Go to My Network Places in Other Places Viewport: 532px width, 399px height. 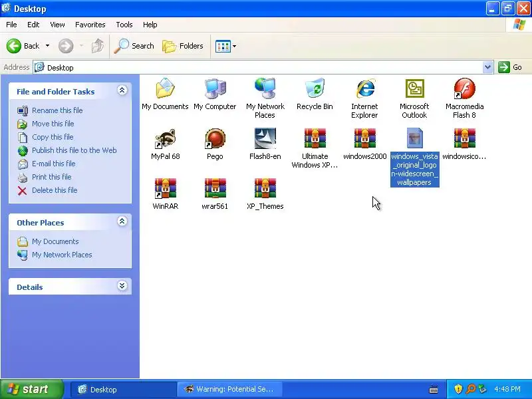(x=55, y=255)
